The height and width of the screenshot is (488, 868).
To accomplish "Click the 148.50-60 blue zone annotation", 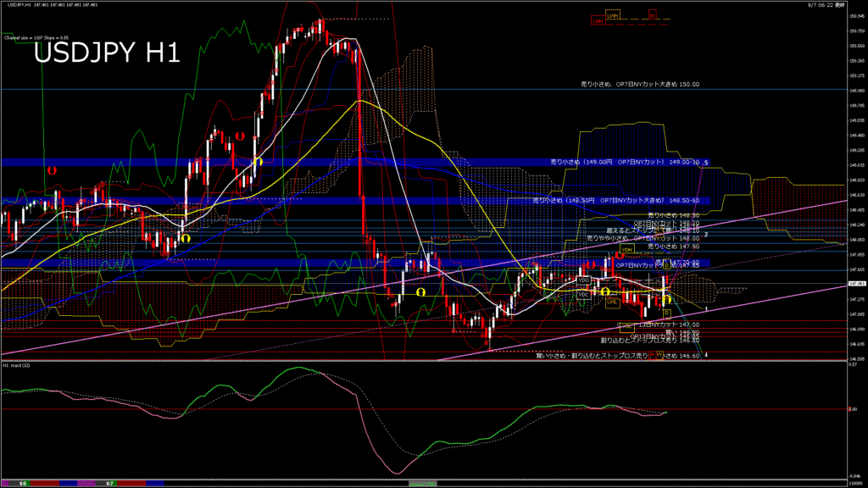I will 616,201.
